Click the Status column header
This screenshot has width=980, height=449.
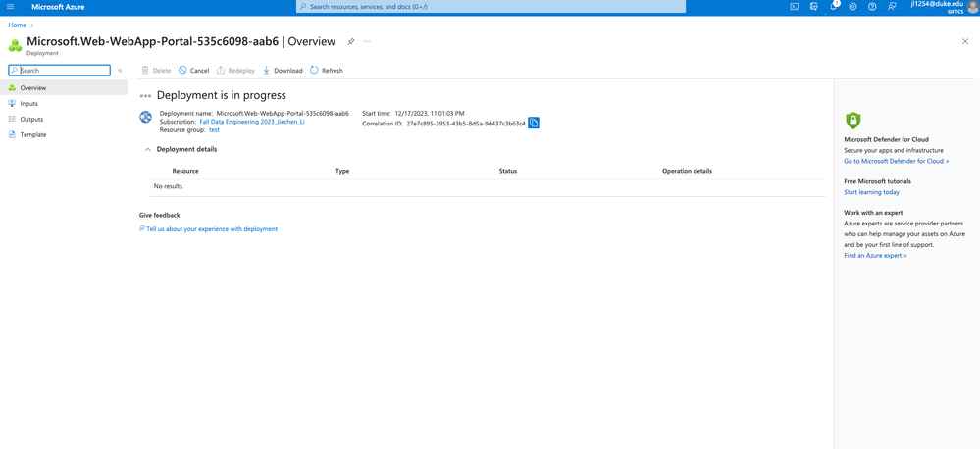tap(507, 172)
